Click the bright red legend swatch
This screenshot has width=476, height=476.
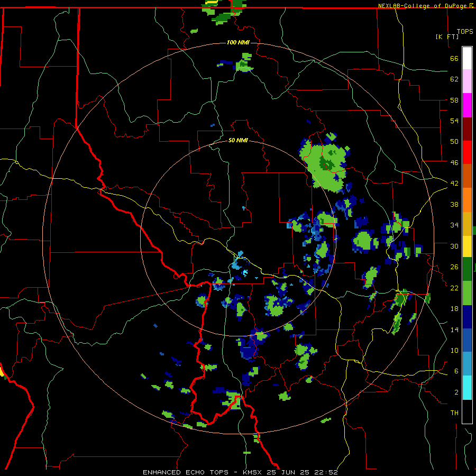pyautogui.click(x=467, y=152)
